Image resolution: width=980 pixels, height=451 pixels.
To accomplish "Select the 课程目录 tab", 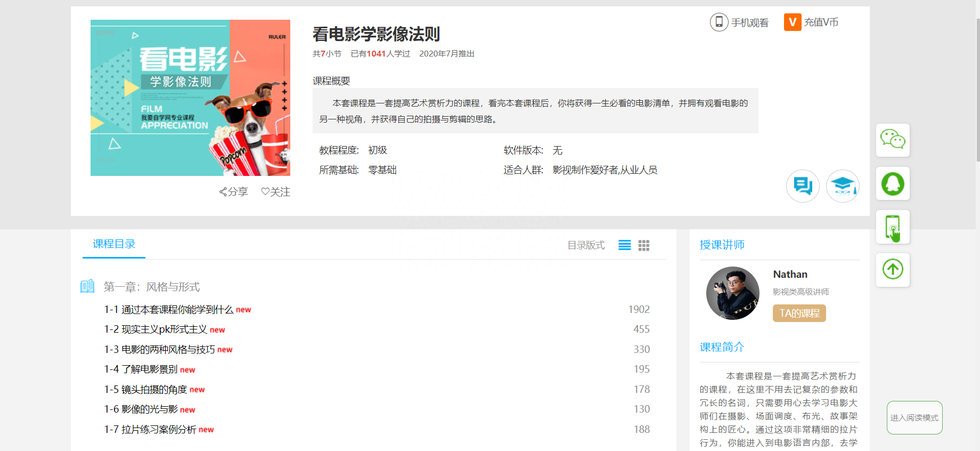I will [x=114, y=244].
